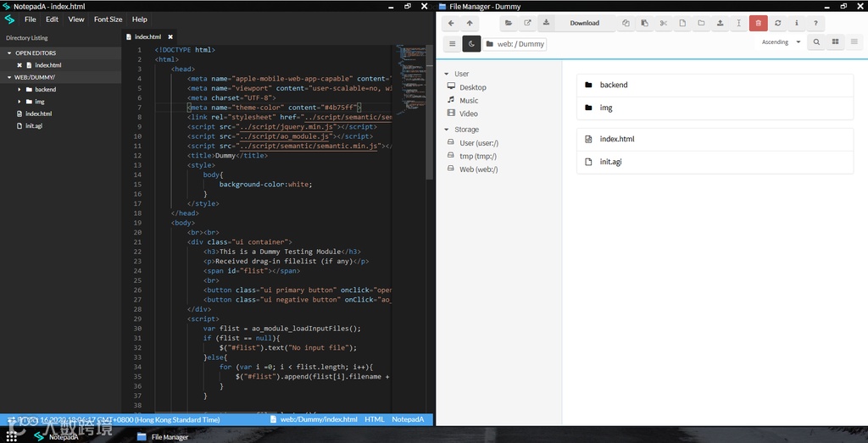868x443 pixels.
Task: Switch to list view
Action: tap(854, 42)
